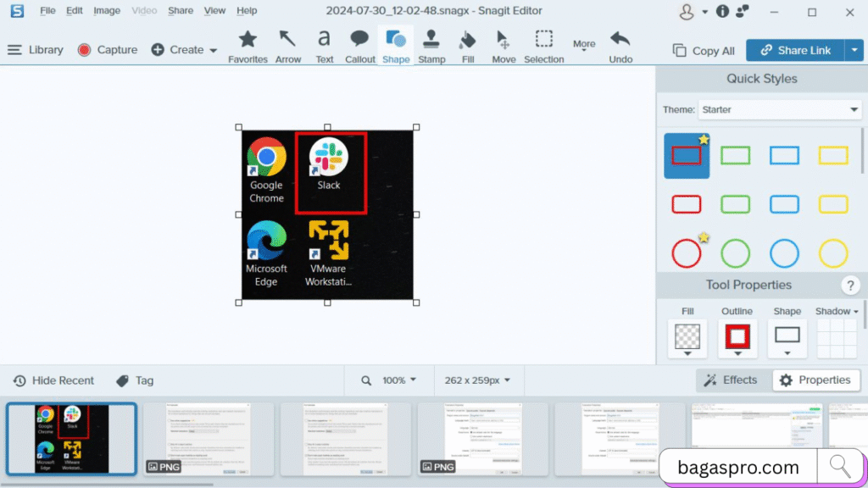Open the Share menu

(x=180, y=10)
